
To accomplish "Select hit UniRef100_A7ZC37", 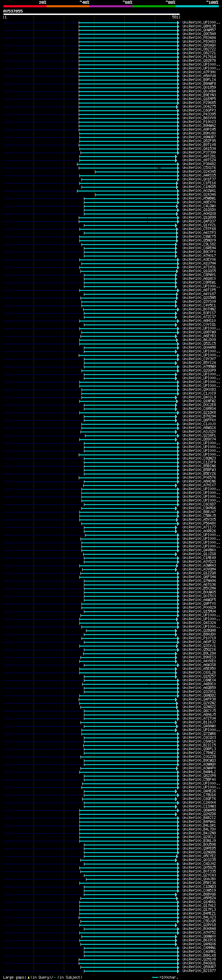I will [199, 317].
